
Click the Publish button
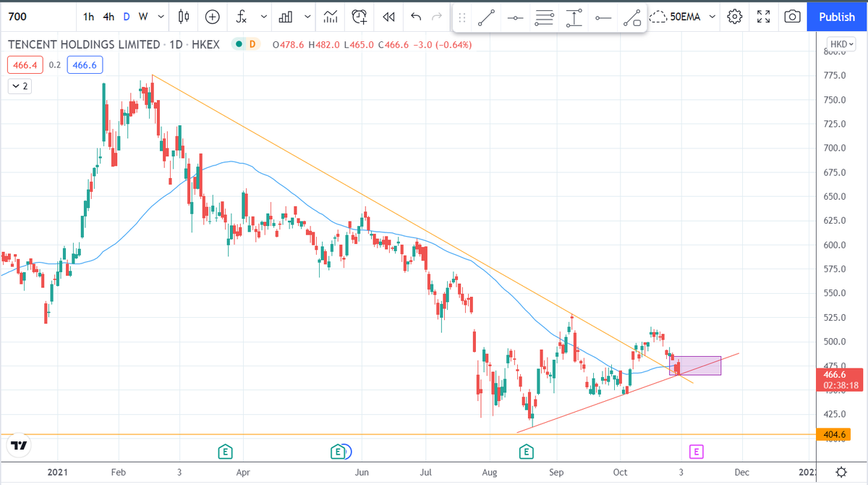pos(836,17)
